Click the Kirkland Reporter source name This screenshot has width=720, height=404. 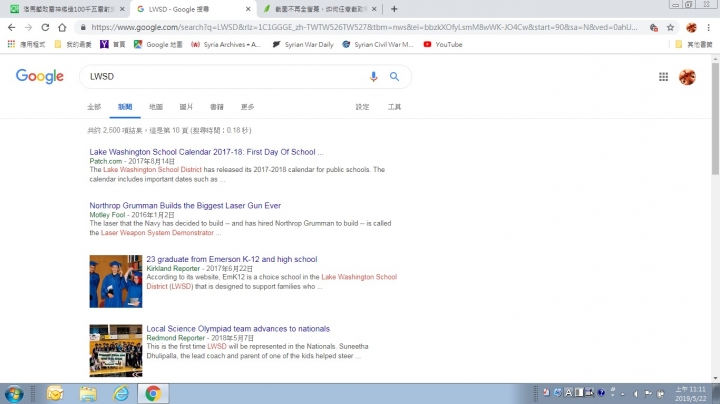click(x=173, y=269)
